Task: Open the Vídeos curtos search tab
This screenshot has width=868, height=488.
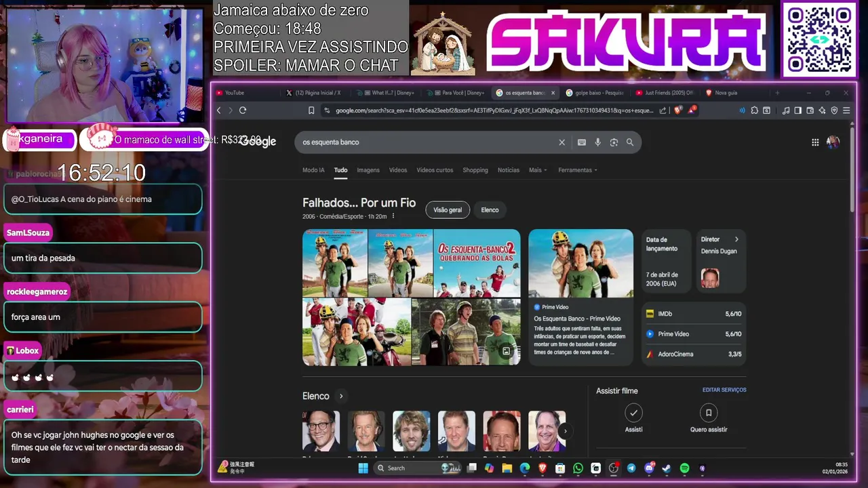Action: click(435, 170)
